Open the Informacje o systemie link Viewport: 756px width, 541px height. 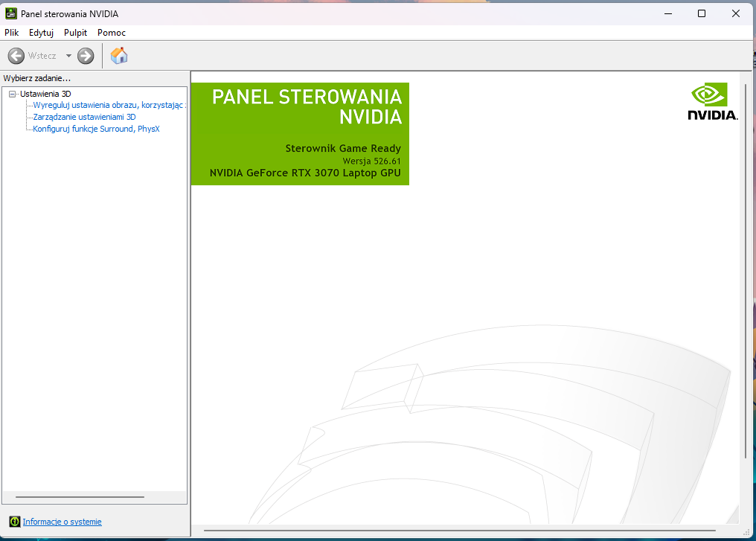(63, 522)
